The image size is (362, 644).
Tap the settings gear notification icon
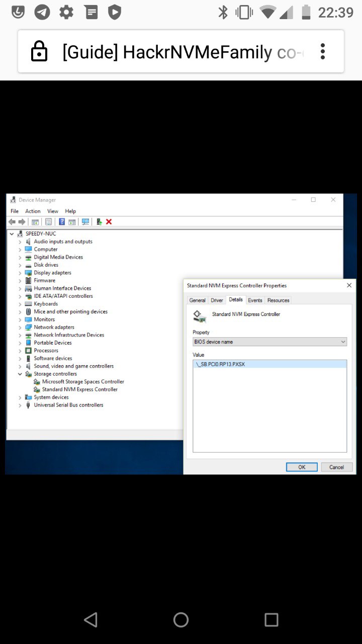66,12
